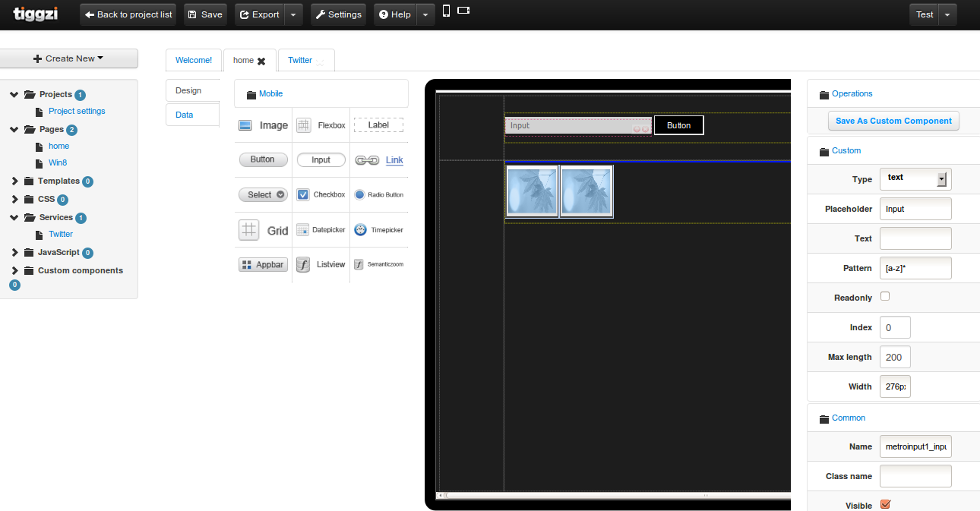Select the Image component icon in palette

click(x=245, y=125)
